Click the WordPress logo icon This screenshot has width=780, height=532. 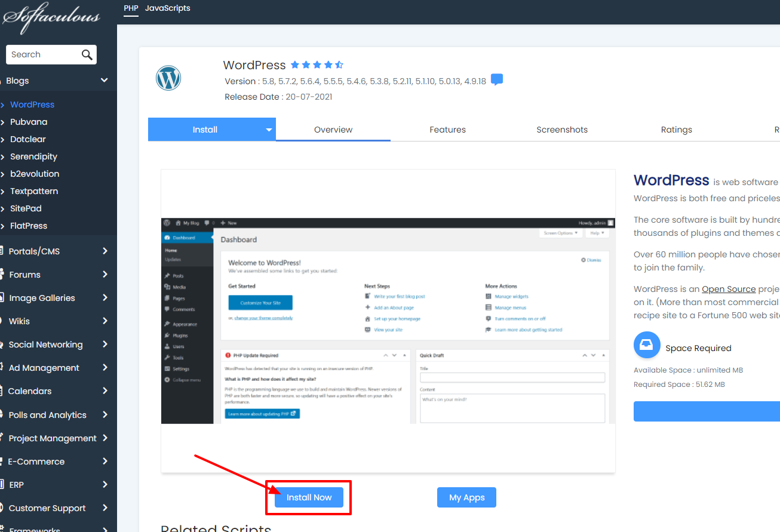[x=168, y=78]
